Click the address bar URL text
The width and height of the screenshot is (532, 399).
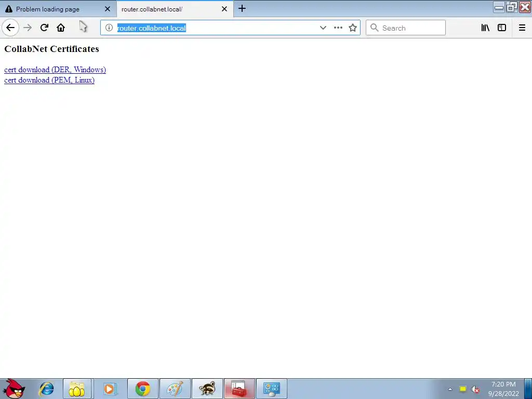152,28
